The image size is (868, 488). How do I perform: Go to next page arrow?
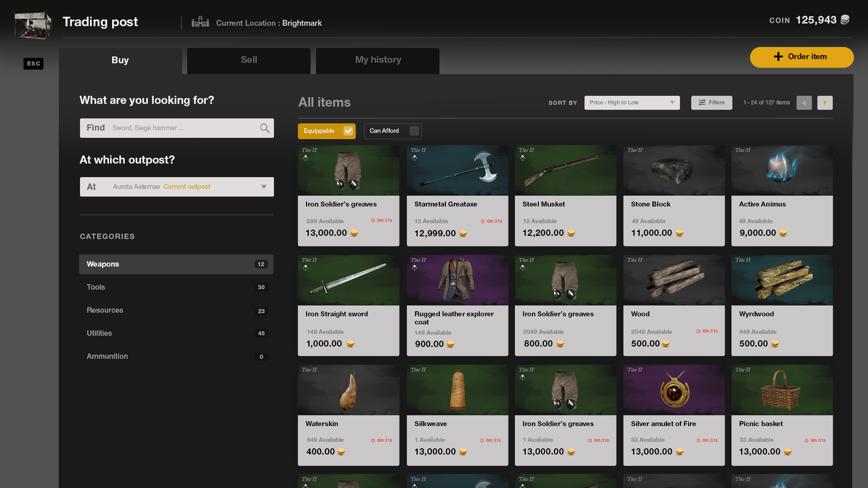825,103
